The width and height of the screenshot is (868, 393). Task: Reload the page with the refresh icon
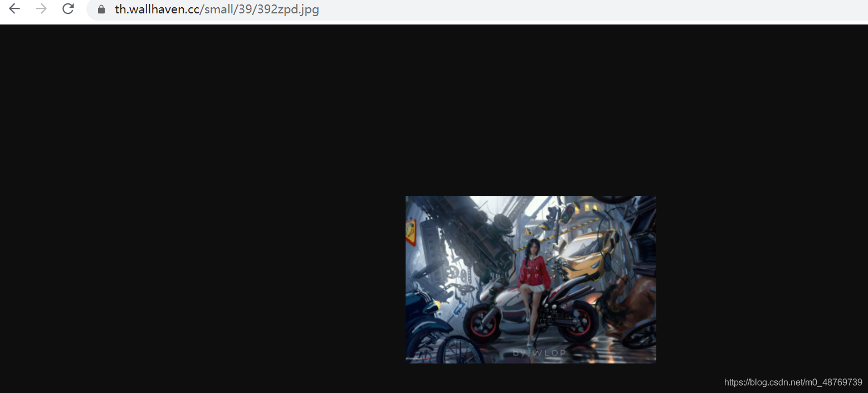68,9
